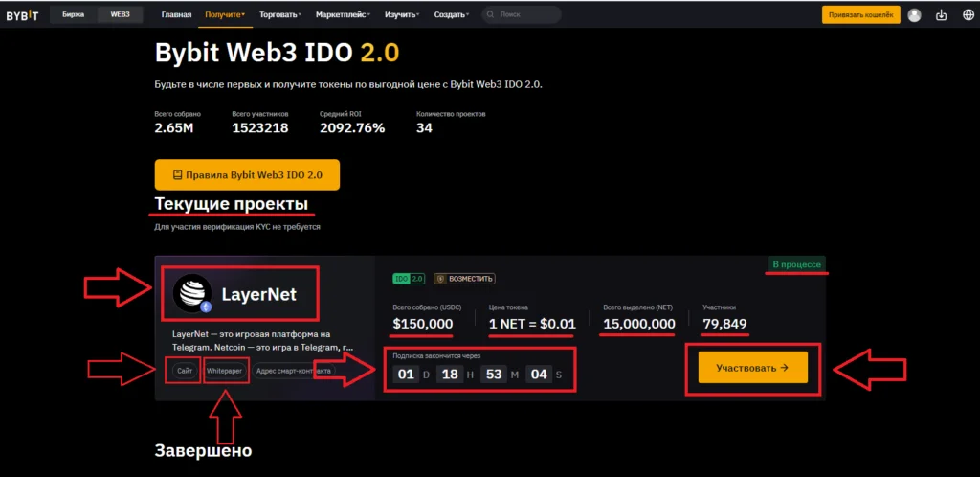Viewport: 980px width, 477px height.
Task: Click the countdown minutes value 53
Action: click(494, 375)
